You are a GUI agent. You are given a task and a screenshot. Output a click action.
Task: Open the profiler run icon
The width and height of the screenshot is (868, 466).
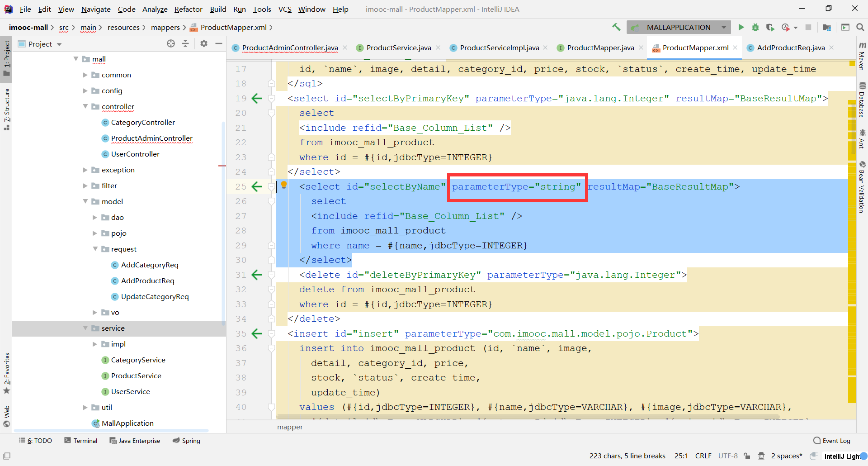point(786,27)
